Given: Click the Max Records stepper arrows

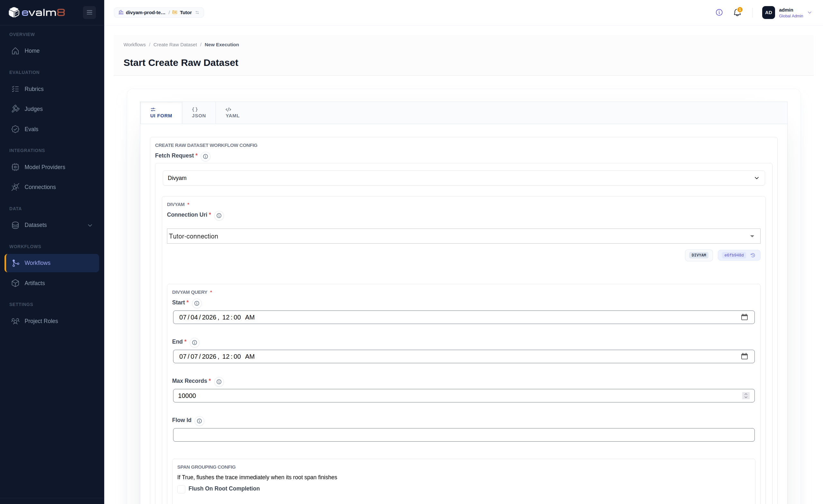Looking at the screenshot, I should (x=746, y=396).
